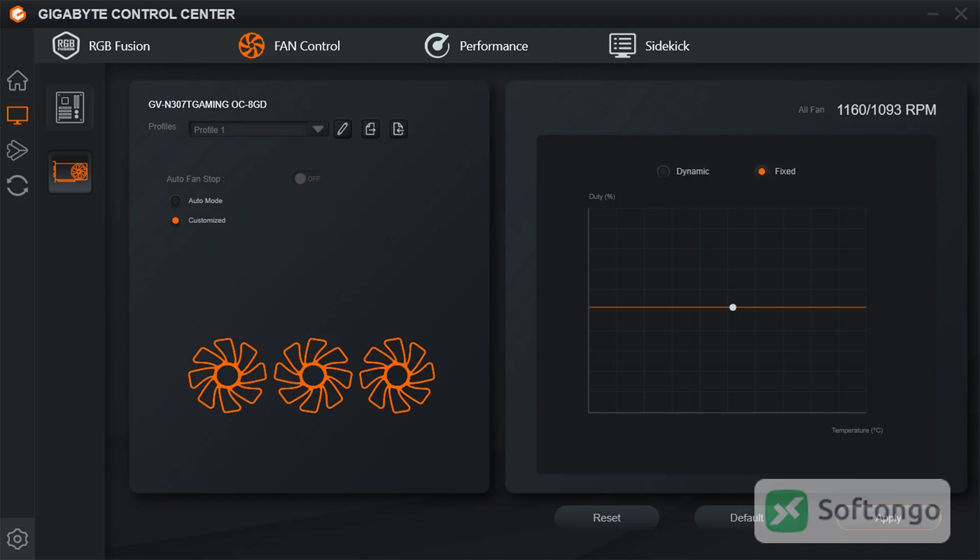Click the Reset button
The height and width of the screenshot is (560, 980).
607,518
